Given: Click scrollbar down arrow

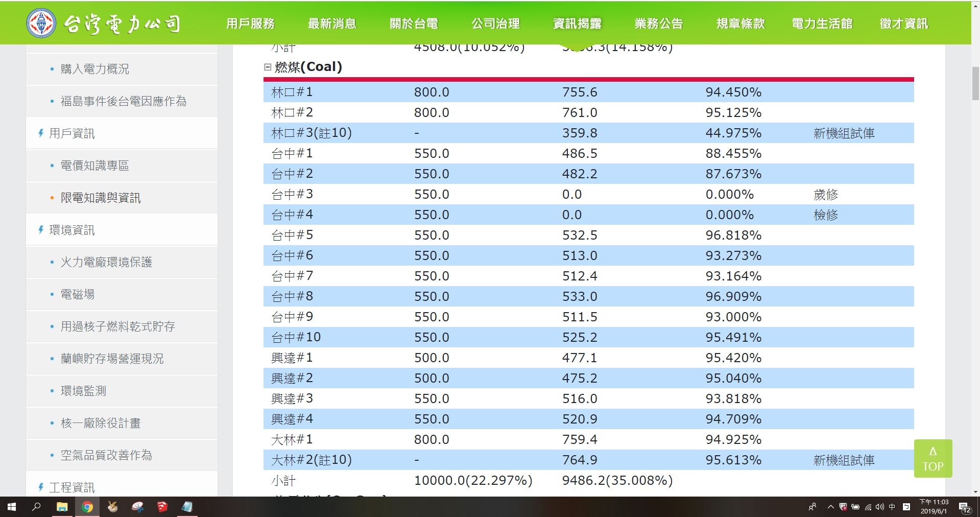Looking at the screenshot, I should pyautogui.click(x=975, y=492).
